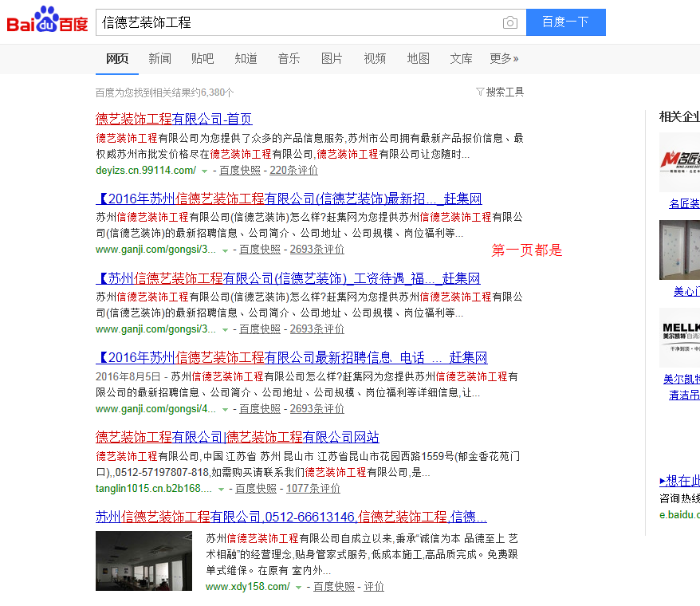Viewport: 700px width, 606px height.
Task: Open 1077条评价 reviews link
Action: coord(313,489)
